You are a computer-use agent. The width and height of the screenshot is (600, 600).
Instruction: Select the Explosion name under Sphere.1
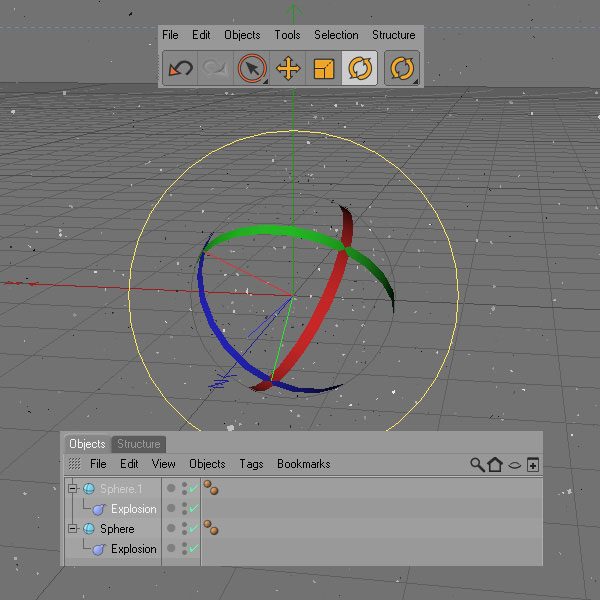[x=134, y=509]
